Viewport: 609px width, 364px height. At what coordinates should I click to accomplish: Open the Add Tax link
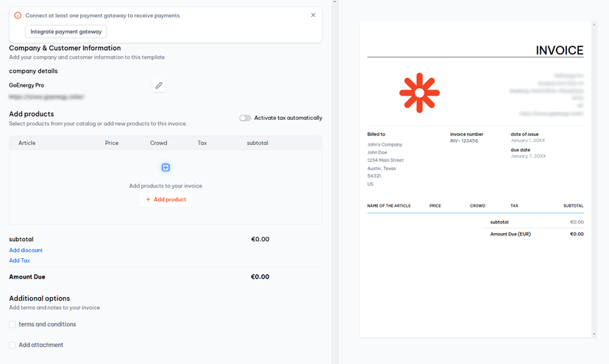(x=19, y=260)
